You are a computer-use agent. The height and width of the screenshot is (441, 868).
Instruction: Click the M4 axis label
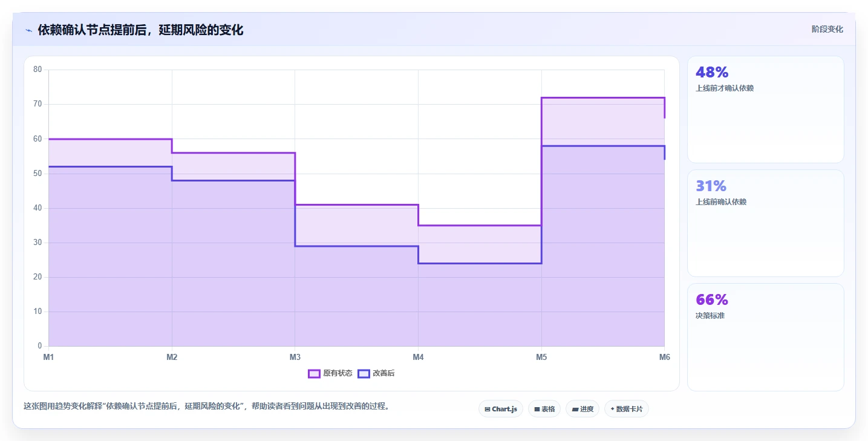[418, 357]
